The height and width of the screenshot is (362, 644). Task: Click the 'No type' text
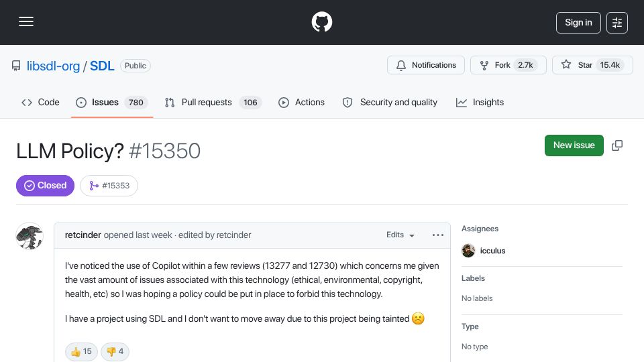pyautogui.click(x=474, y=347)
